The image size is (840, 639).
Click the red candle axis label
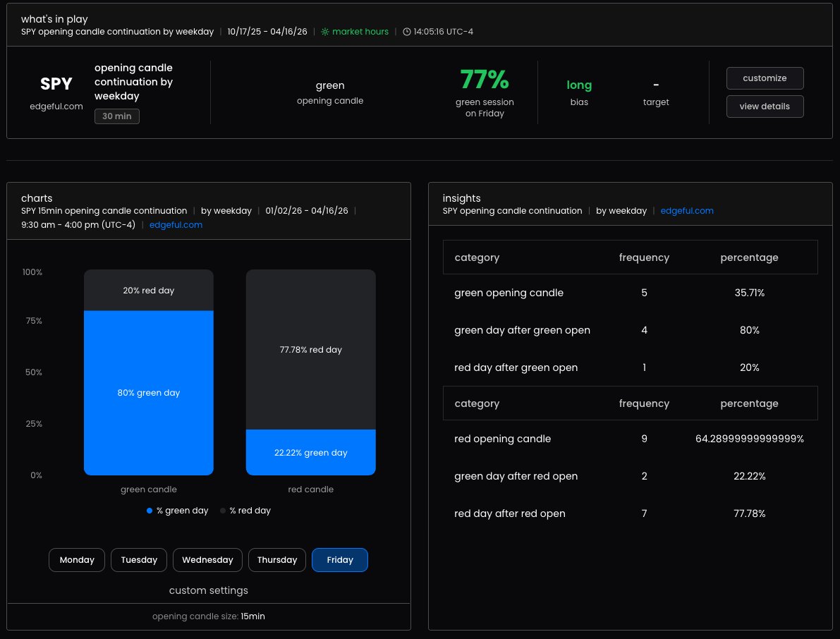pyautogui.click(x=311, y=489)
